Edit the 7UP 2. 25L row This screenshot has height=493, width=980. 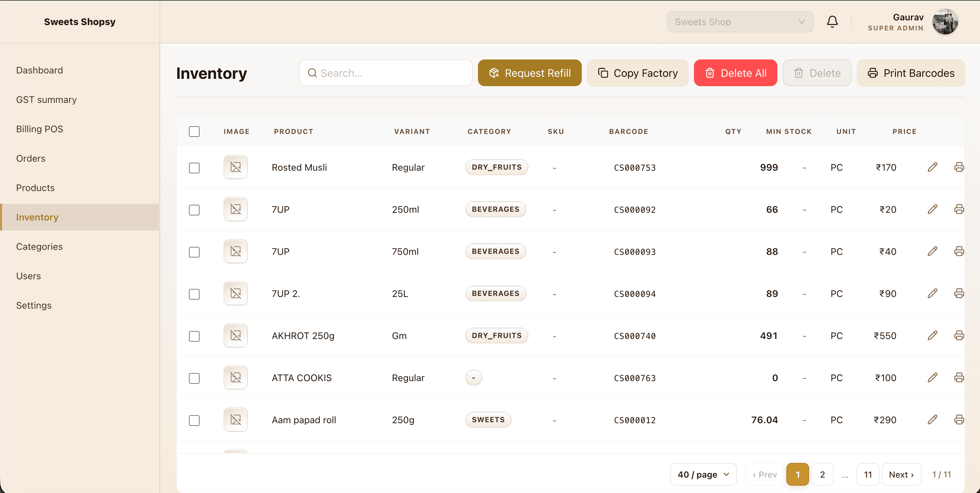click(933, 294)
